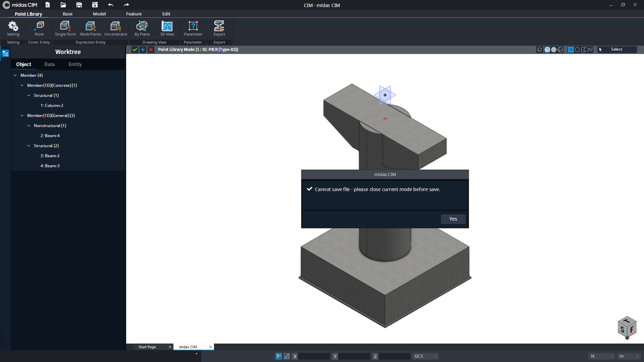644x362 pixels.
Task: Activate the Multi-Points tool
Action: pos(90,28)
